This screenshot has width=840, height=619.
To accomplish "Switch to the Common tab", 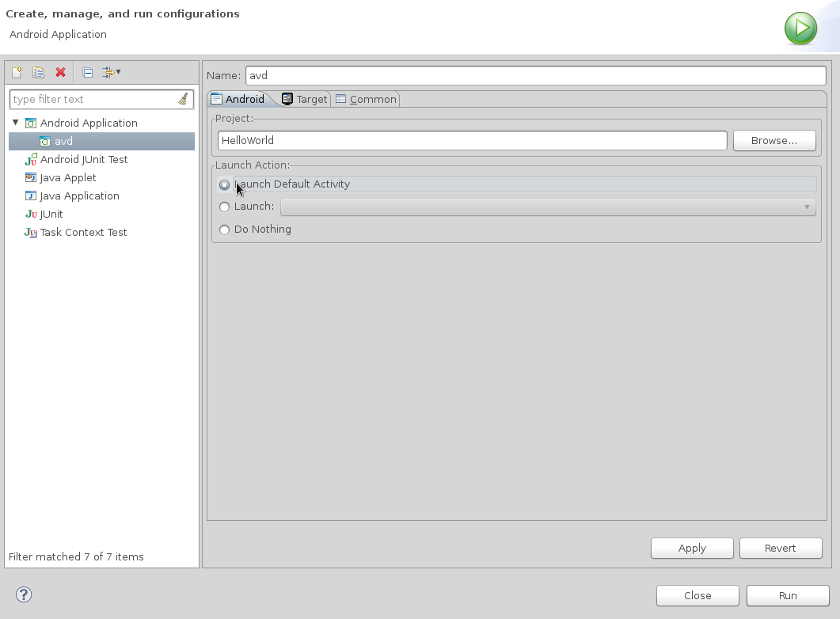I will (x=367, y=99).
